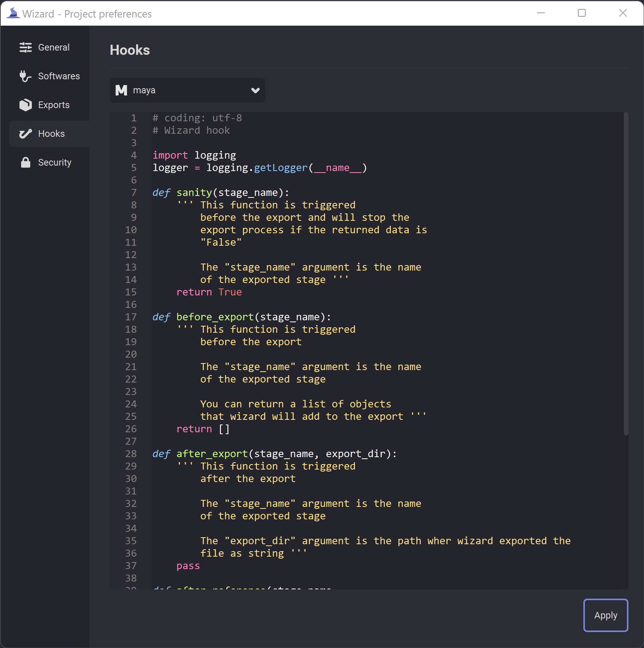Click the Softwares plug icon
Viewport: 644px width, 648px height.
click(x=25, y=76)
